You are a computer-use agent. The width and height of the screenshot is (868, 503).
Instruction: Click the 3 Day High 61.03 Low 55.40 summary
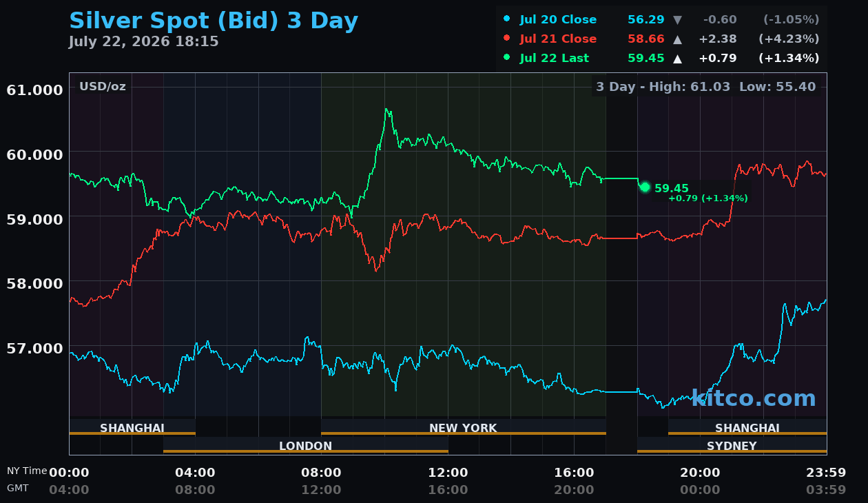(706, 87)
